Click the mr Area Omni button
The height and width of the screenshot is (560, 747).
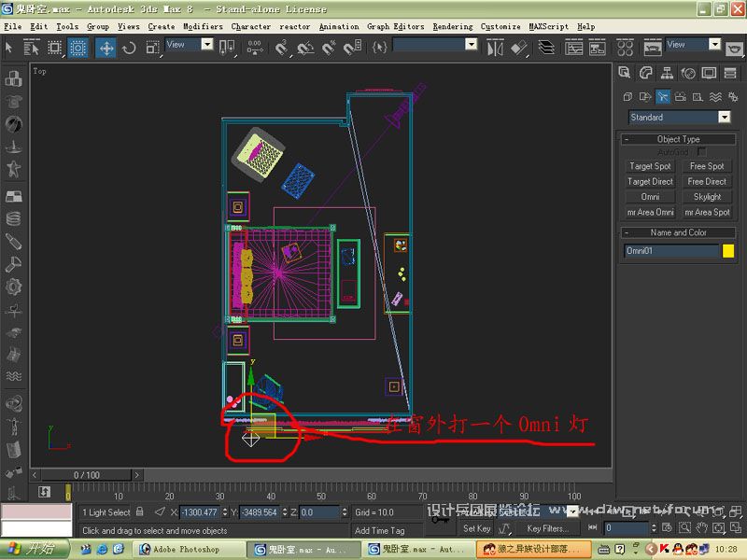[x=650, y=213]
